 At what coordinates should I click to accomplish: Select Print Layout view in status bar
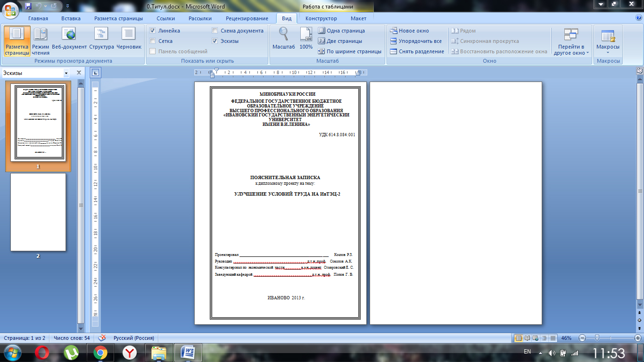519,338
